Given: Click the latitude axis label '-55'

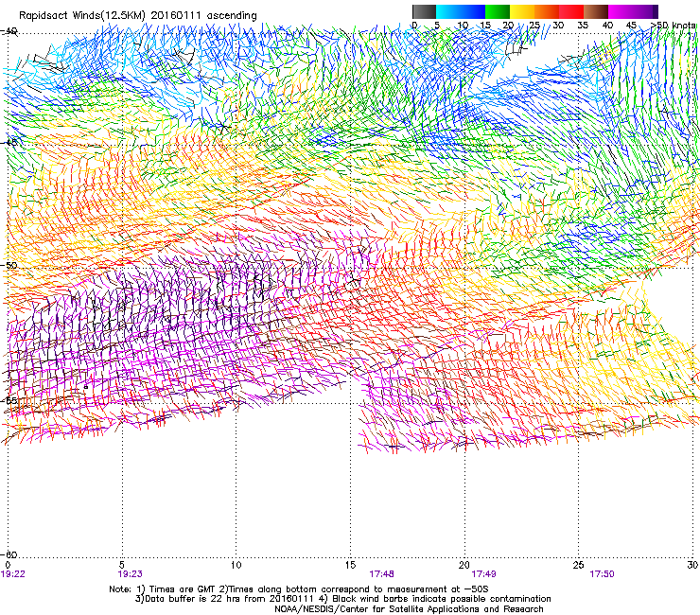Looking at the screenshot, I should 9,400.
